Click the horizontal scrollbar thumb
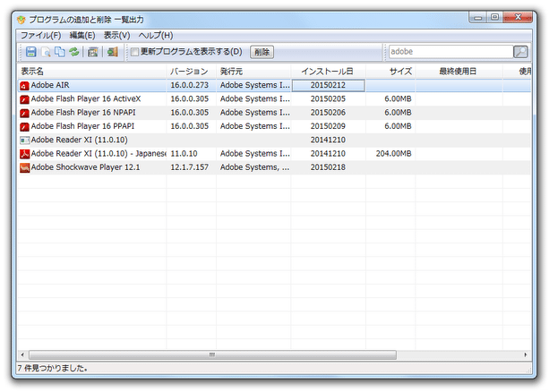The width and height of the screenshot is (549, 392). [x=212, y=355]
